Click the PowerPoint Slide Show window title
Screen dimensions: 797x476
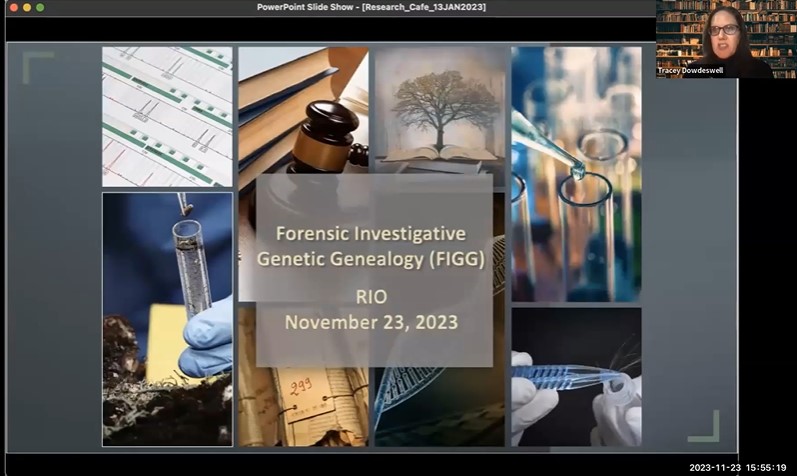click(371, 7)
